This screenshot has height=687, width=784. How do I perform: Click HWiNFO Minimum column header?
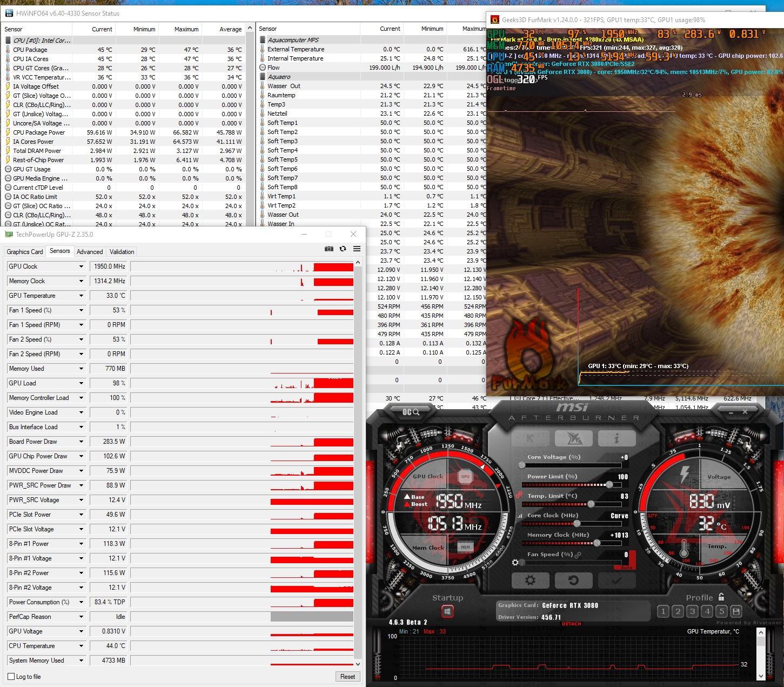[x=137, y=29]
